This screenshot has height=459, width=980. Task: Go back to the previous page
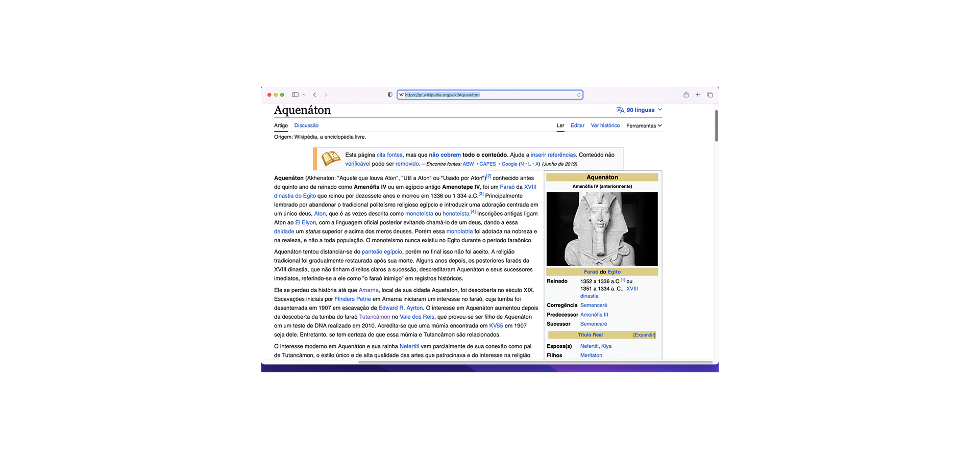click(x=315, y=95)
